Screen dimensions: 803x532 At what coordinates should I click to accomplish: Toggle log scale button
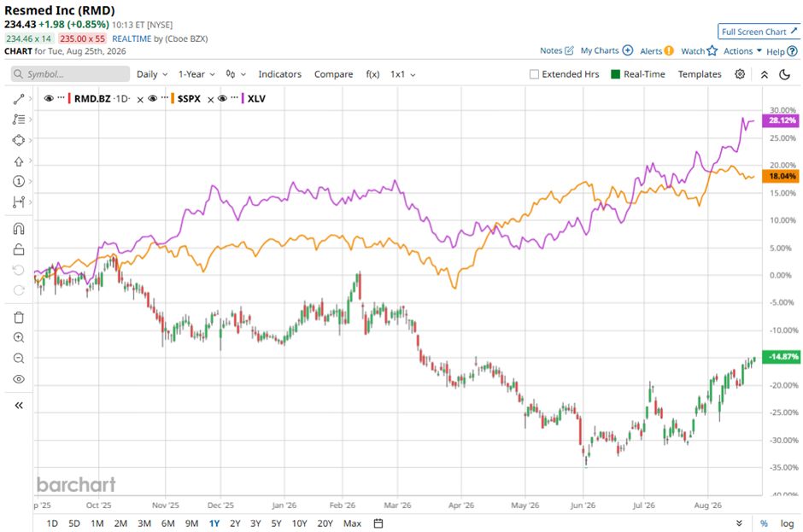(787, 523)
